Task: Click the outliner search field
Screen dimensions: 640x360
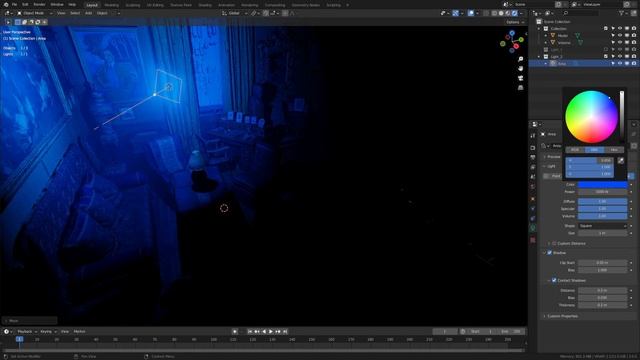Action: tap(580, 13)
